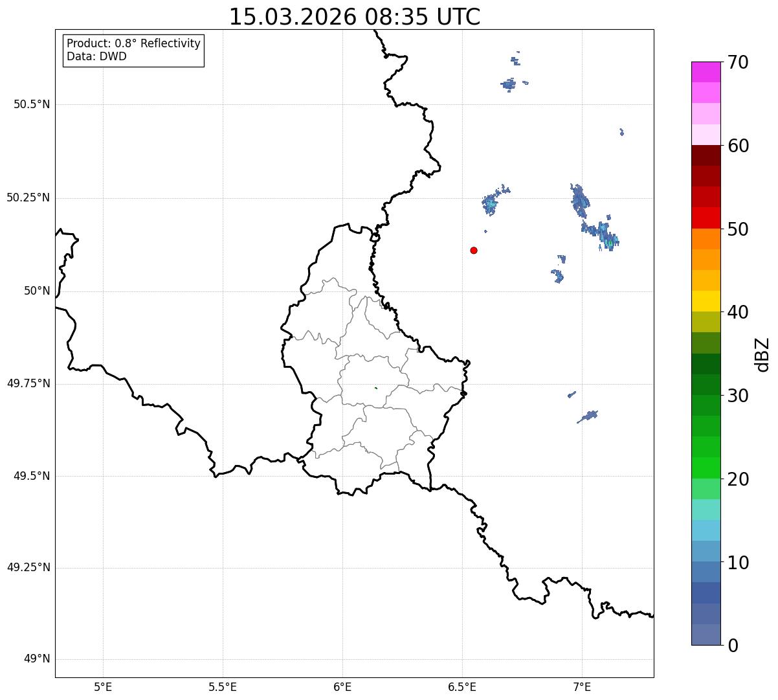Viewport: 778px width, 700px height.
Task: Pick the orange colorbar swatch just below 50
Action: (x=706, y=239)
